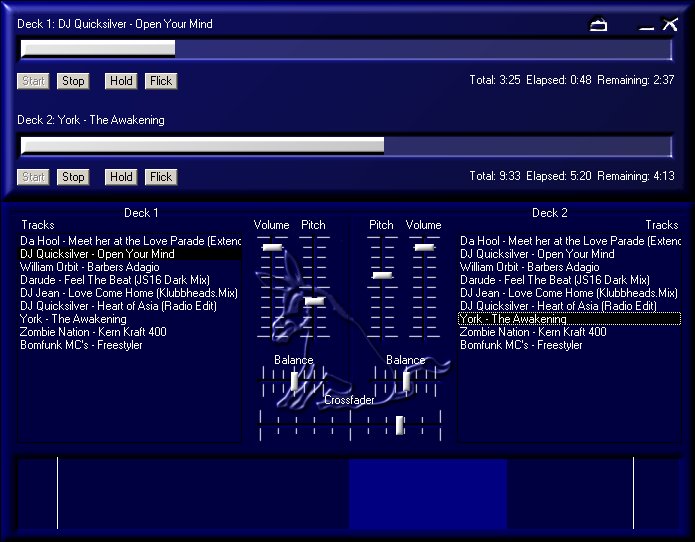Click Deck 1 volume slider handle
Image resolution: width=695 pixels, height=542 pixels.
pos(272,247)
